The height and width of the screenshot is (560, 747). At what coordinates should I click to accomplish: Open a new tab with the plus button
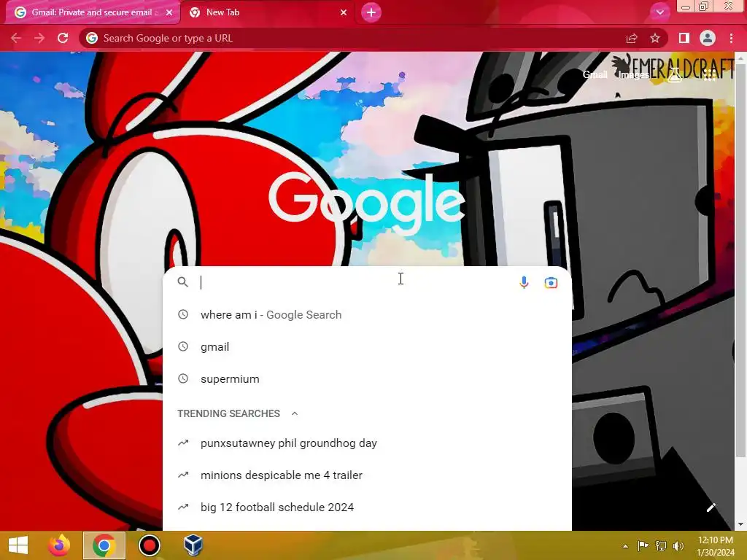(371, 12)
